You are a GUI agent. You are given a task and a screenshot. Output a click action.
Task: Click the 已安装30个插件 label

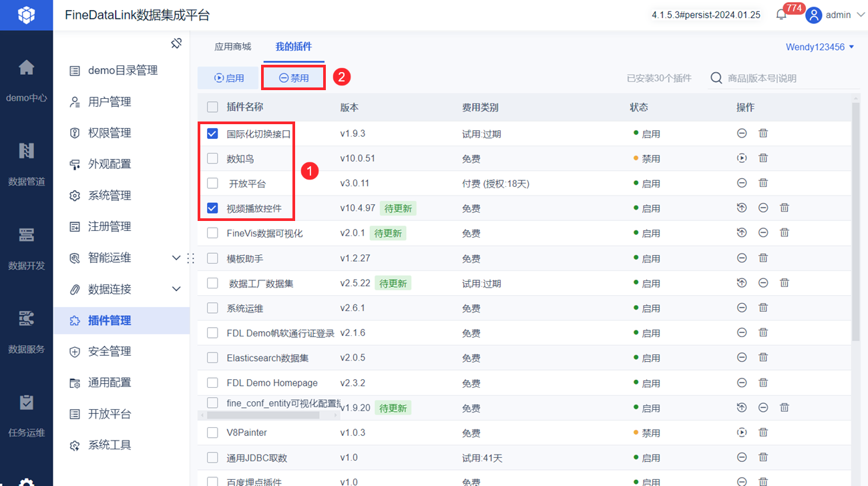(x=659, y=78)
